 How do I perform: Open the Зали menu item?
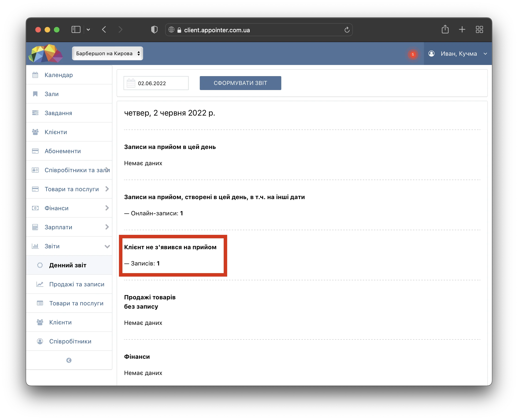pyautogui.click(x=69, y=94)
